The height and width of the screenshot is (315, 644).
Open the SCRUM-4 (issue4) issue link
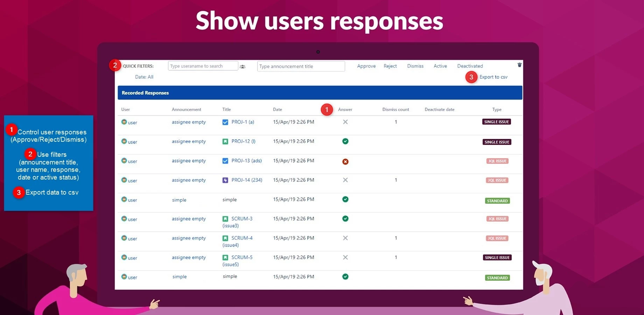tap(238, 241)
